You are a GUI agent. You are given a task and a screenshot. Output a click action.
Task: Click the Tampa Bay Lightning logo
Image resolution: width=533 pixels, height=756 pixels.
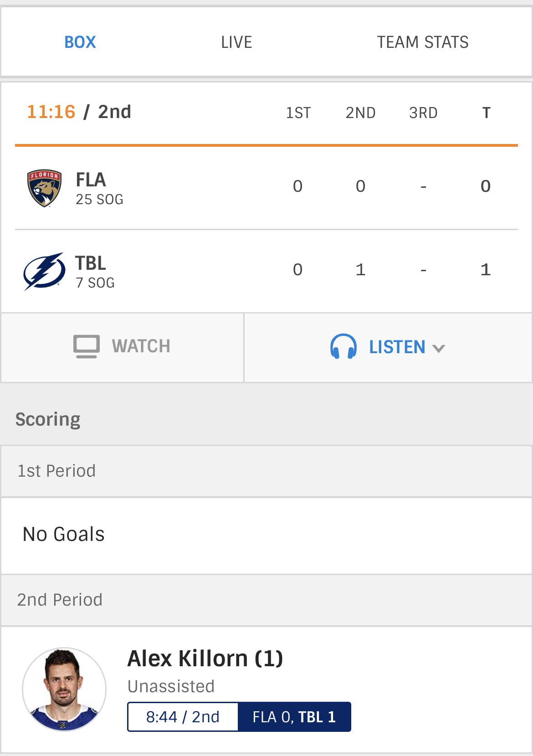[44, 272]
